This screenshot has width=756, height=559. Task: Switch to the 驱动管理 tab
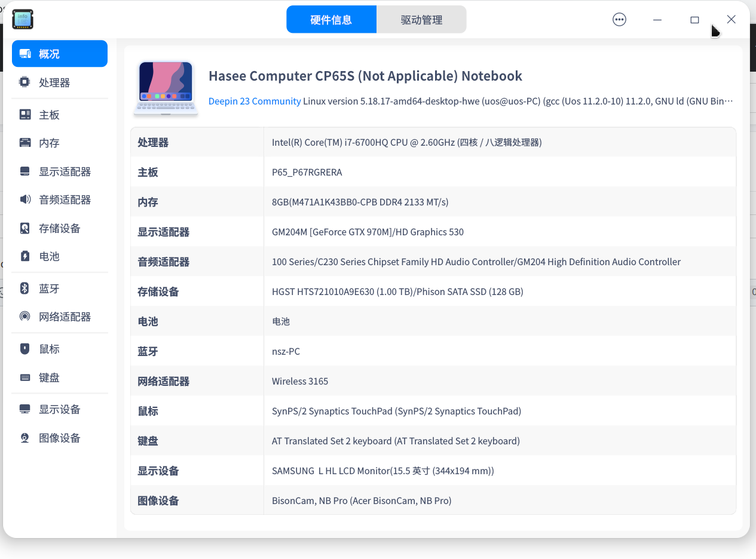click(421, 20)
